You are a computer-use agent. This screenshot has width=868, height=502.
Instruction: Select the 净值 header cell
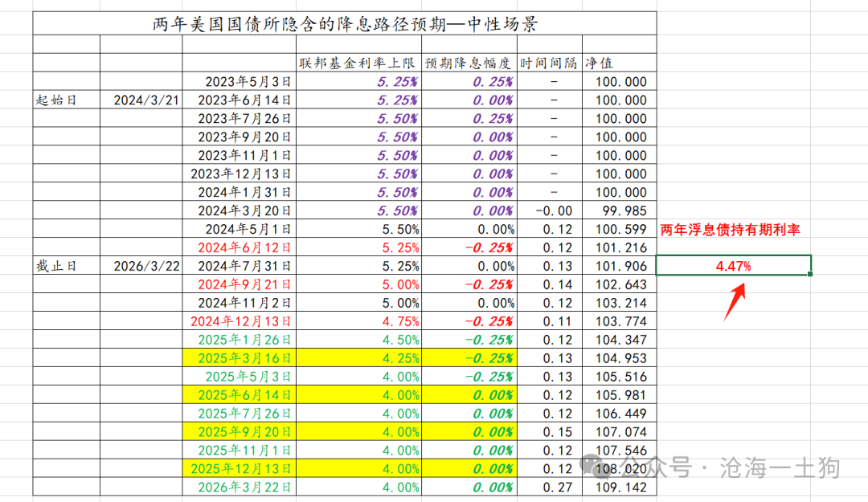pyautogui.click(x=619, y=63)
